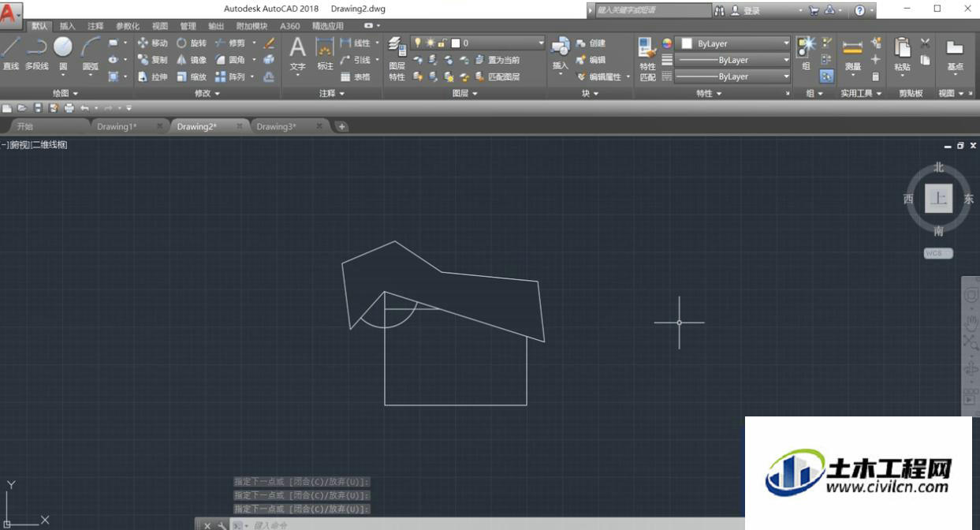Open the A360 ribbon tab

click(x=289, y=26)
